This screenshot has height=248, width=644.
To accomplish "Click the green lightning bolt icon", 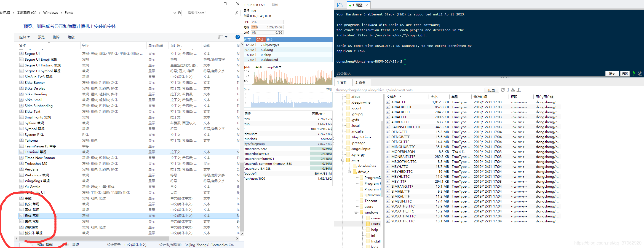I will (x=634, y=73).
